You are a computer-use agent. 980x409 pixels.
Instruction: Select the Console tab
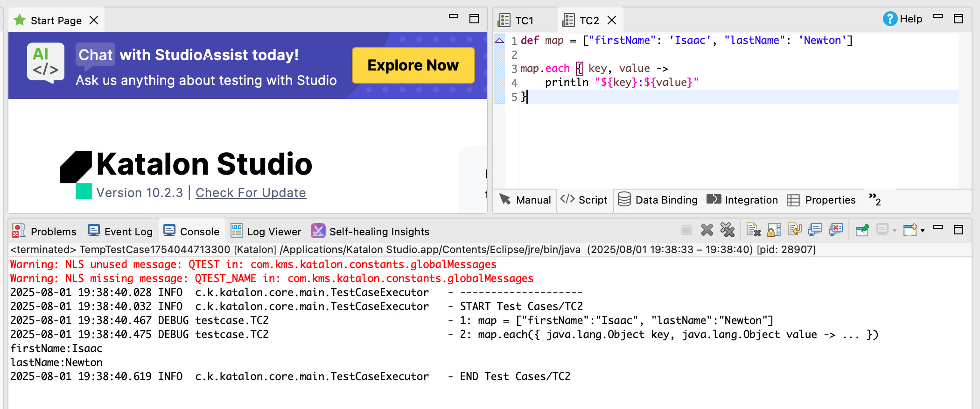(x=191, y=232)
